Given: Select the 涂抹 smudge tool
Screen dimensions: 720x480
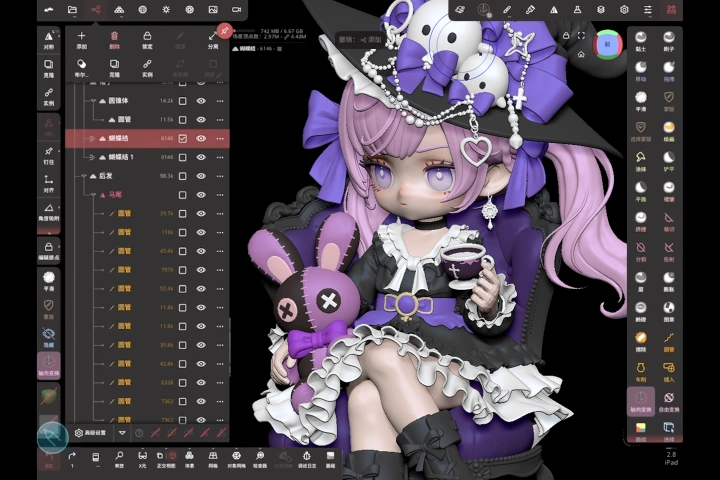Looking at the screenshot, I should coord(641,162).
